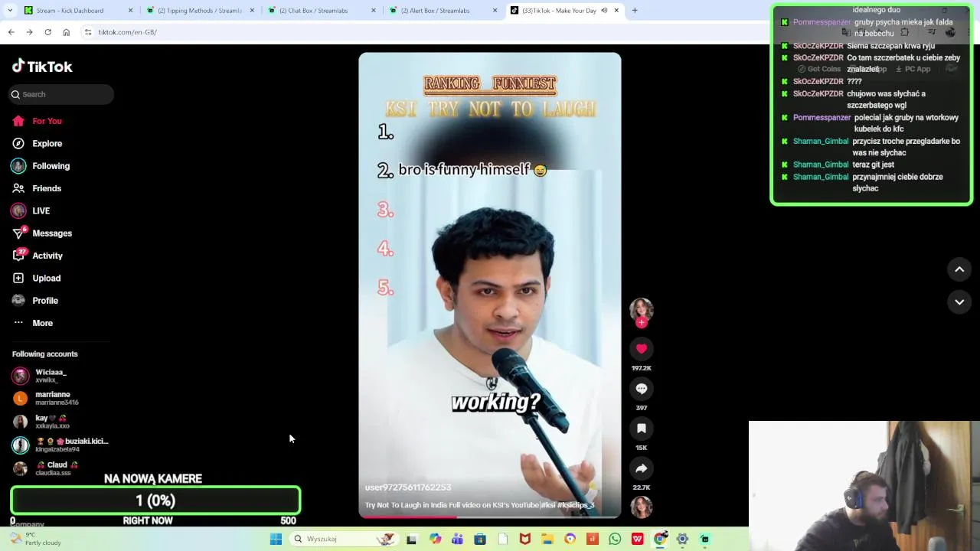Click the webcam overlay thumbnail

(x=864, y=486)
